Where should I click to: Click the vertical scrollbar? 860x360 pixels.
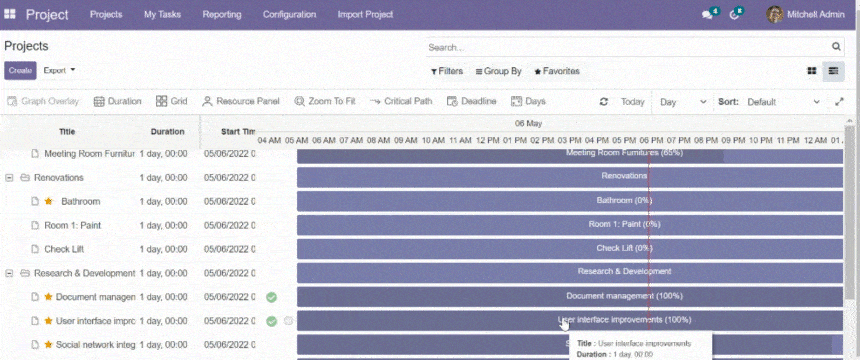pyautogui.click(x=850, y=212)
